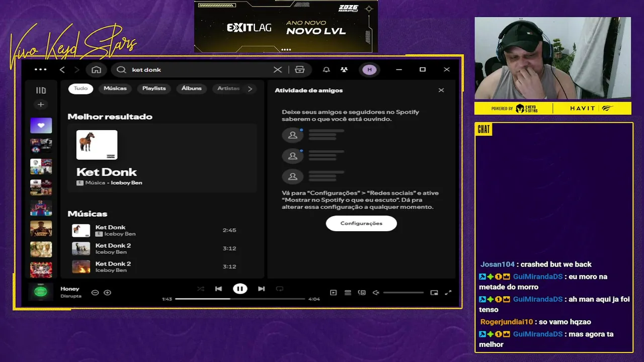644x362 pixels.
Task: Open the Ket Donk best result card
Action: (x=162, y=158)
